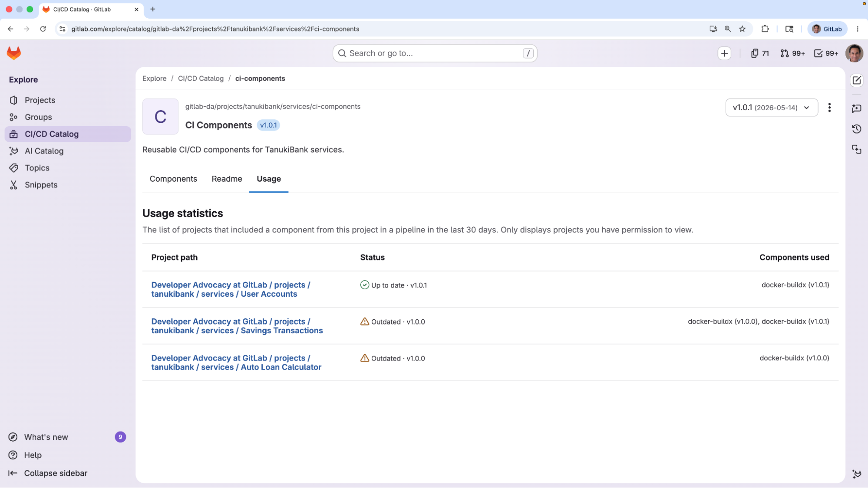Click Outdated status for Auto Loan Calculator
This screenshot has height=488, width=868.
click(393, 358)
